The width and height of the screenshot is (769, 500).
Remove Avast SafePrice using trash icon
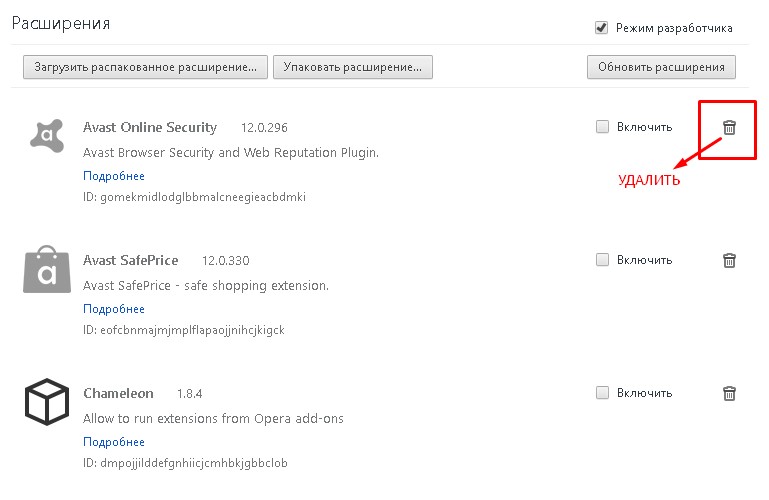click(x=729, y=260)
